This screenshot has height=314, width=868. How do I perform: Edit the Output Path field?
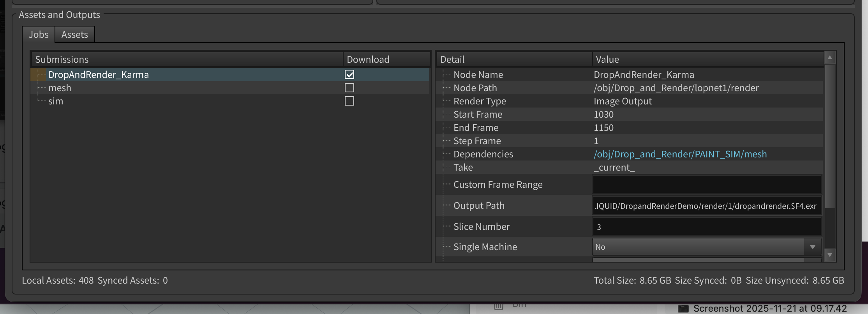pos(707,206)
